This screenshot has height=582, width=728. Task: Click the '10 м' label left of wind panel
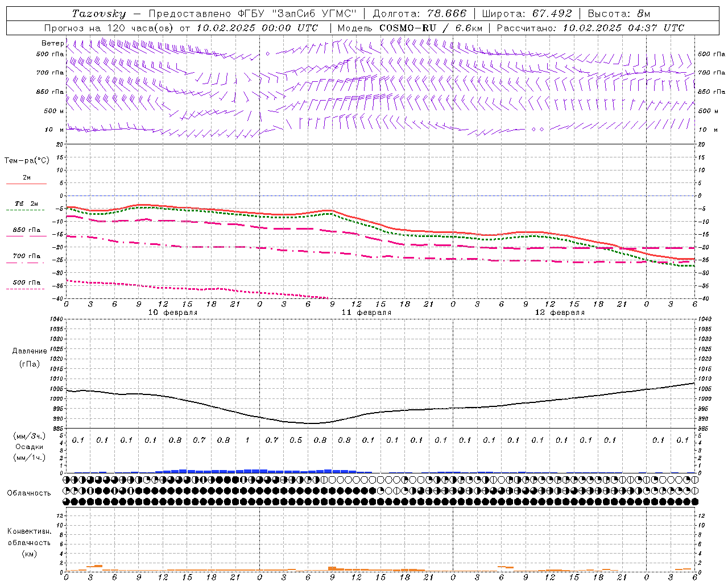click(x=55, y=130)
